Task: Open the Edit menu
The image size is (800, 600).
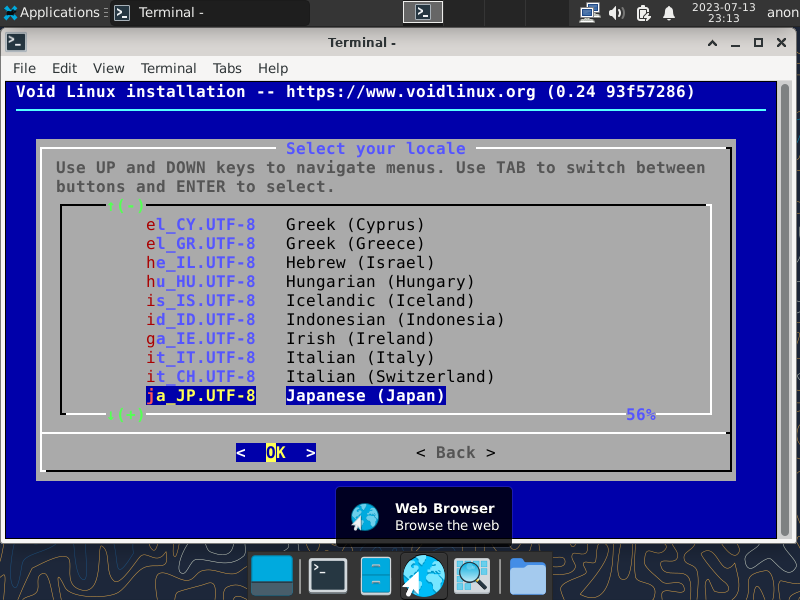Action: [x=64, y=68]
